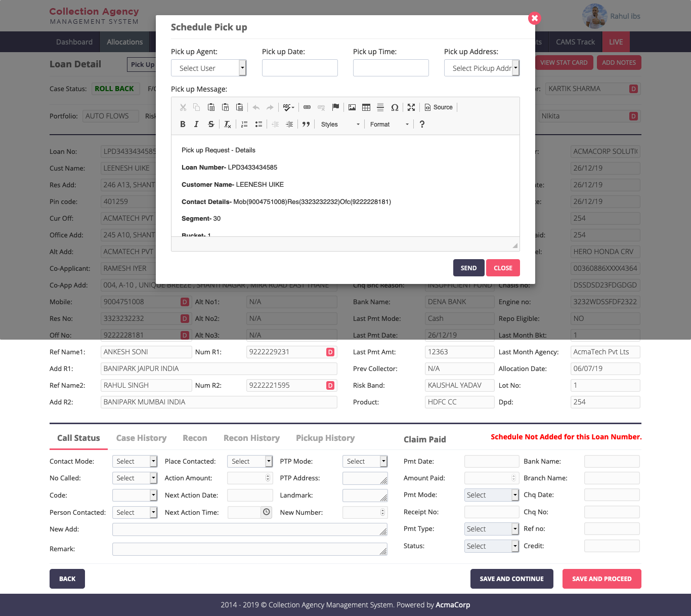The height and width of the screenshot is (616, 691).
Task: Insert a numbered list
Action: click(244, 125)
